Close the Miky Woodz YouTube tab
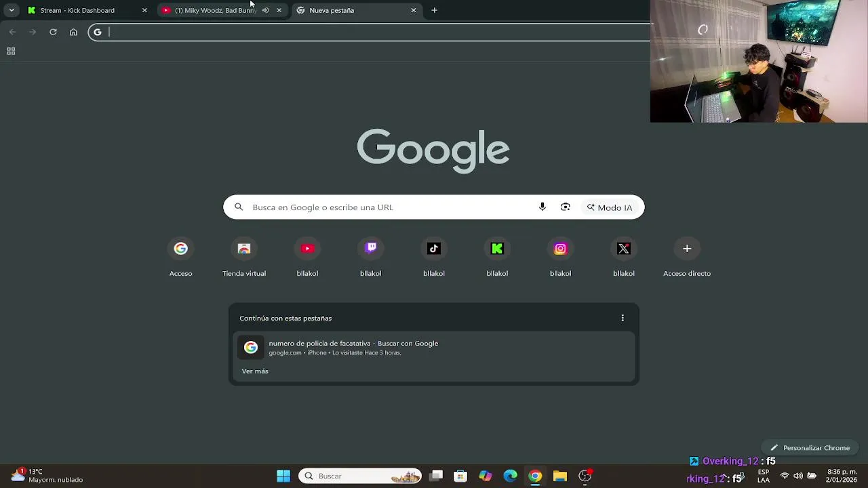The width and height of the screenshot is (868, 488). pyautogui.click(x=279, y=10)
